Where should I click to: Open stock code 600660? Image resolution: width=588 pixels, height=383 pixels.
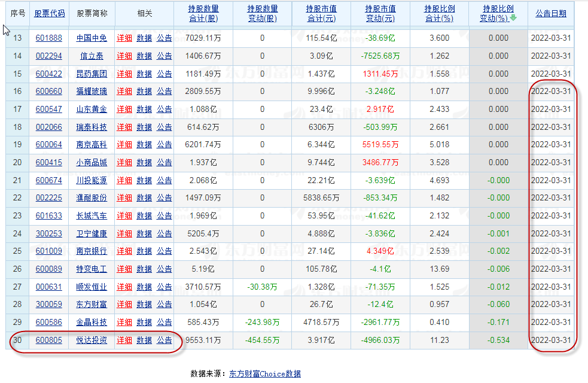[x=48, y=92]
